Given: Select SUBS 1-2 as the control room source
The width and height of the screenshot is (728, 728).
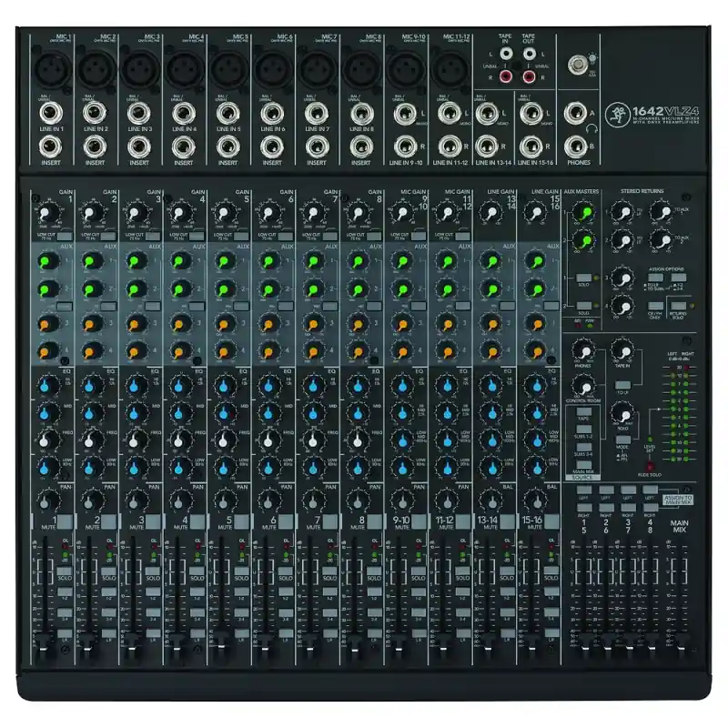Looking at the screenshot, I should [583, 430].
